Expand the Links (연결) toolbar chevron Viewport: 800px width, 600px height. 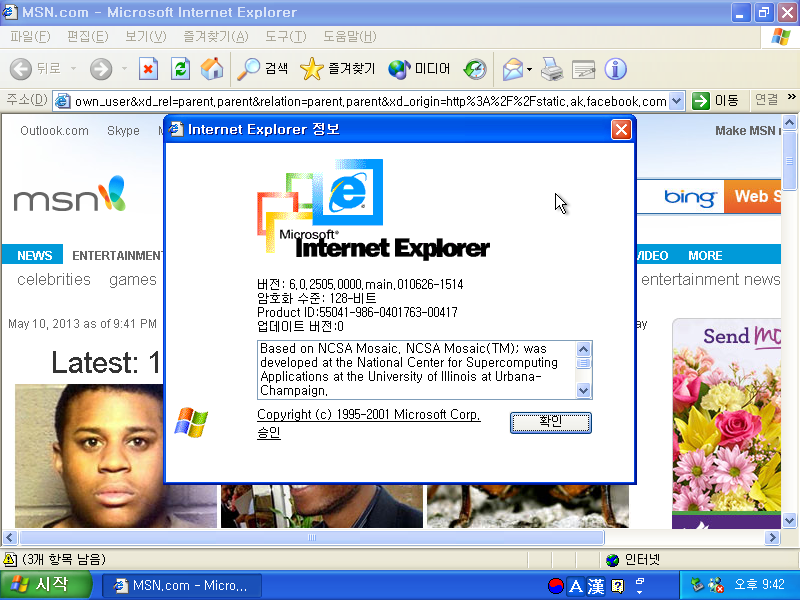(x=791, y=96)
